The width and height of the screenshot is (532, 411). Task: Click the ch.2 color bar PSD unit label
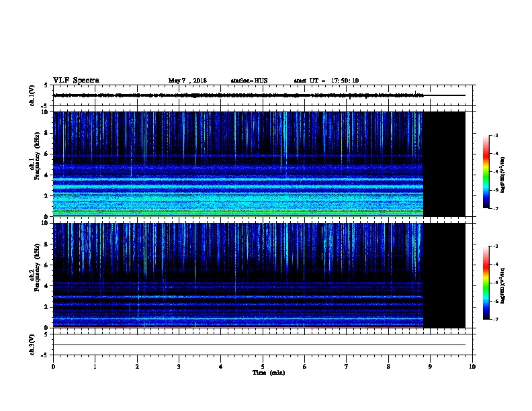503,286
